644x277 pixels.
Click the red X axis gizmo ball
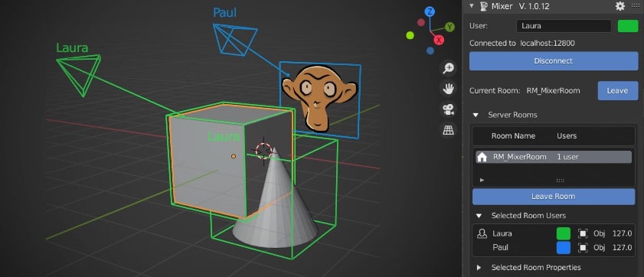(439, 40)
